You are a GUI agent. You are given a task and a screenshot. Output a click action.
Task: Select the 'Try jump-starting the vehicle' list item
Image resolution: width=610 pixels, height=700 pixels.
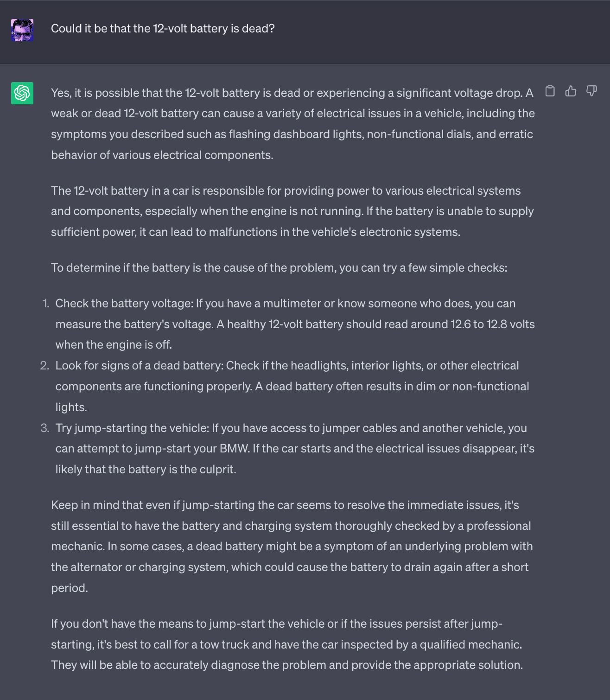295,449
